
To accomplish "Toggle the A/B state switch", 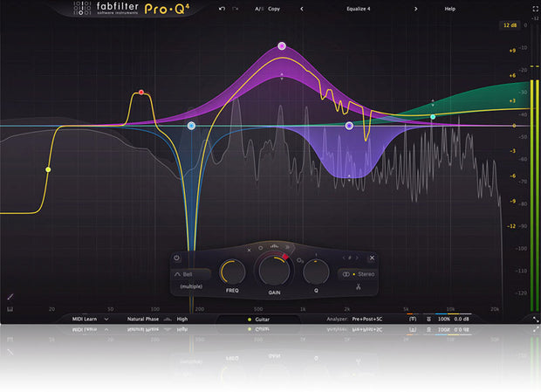I will pyautogui.click(x=259, y=9).
